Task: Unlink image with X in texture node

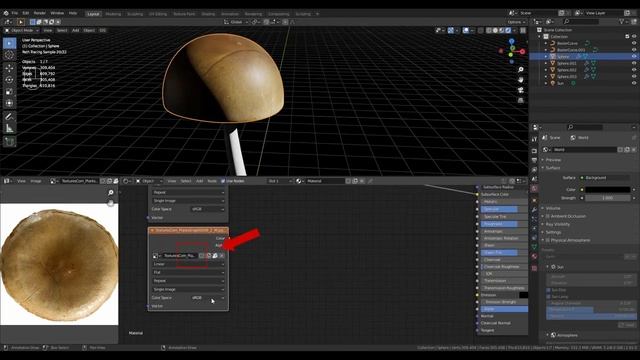Action: point(222,256)
